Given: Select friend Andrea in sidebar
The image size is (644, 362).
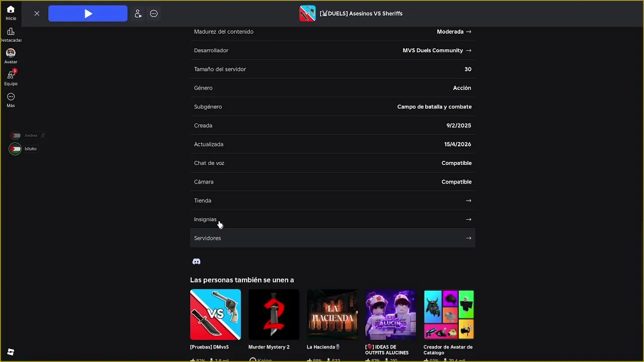Looking at the screenshot, I should point(27,135).
